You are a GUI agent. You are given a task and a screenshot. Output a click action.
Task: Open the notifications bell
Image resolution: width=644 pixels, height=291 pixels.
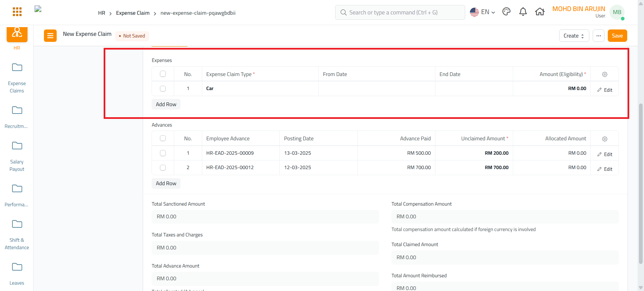pyautogui.click(x=523, y=12)
